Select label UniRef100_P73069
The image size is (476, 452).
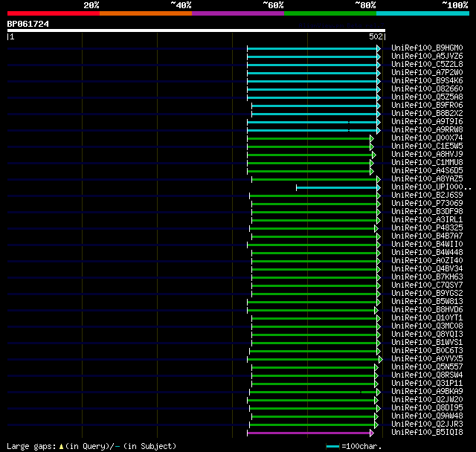point(427,204)
